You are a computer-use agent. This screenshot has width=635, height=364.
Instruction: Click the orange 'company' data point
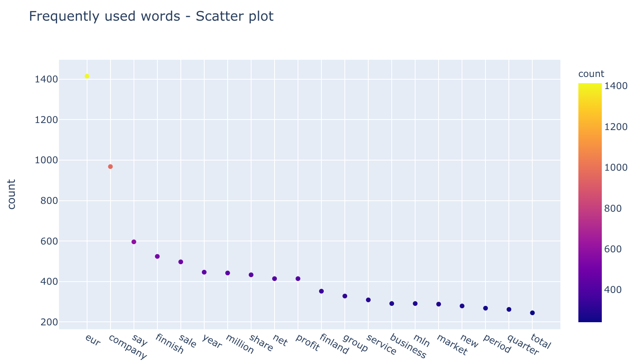111,167
